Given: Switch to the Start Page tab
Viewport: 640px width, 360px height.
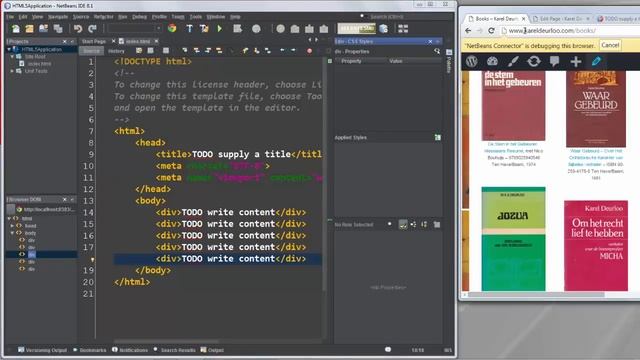Looking at the screenshot, I should point(93,41).
